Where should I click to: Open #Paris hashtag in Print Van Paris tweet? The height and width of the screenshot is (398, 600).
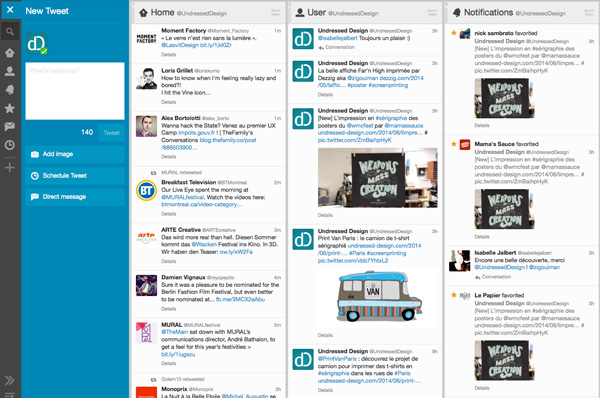pos(357,253)
